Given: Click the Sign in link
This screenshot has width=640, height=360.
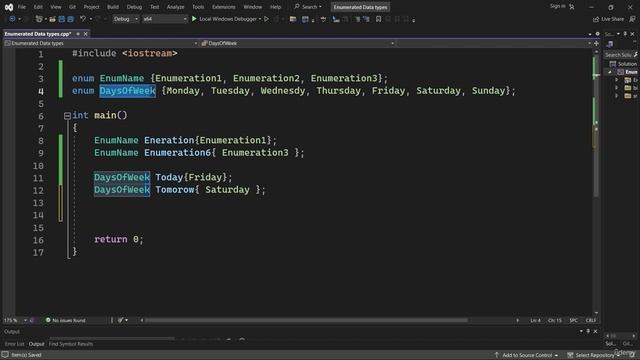Looking at the screenshot, I should pos(558,6).
